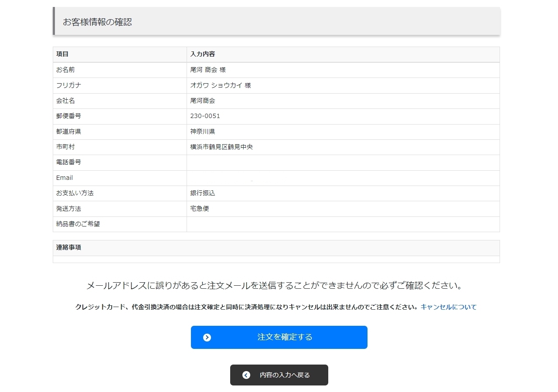558x392 pixels.
Task: Click the payment method value 銀行振込
Action: pos(203,193)
